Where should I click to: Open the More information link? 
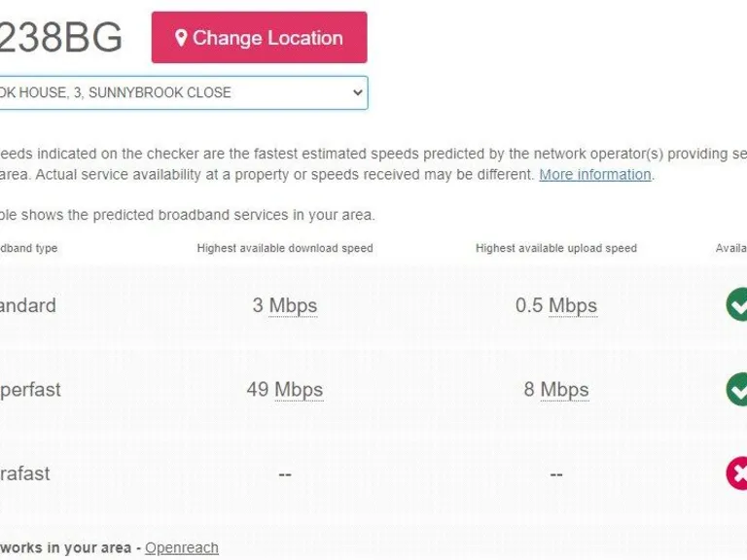tap(595, 175)
